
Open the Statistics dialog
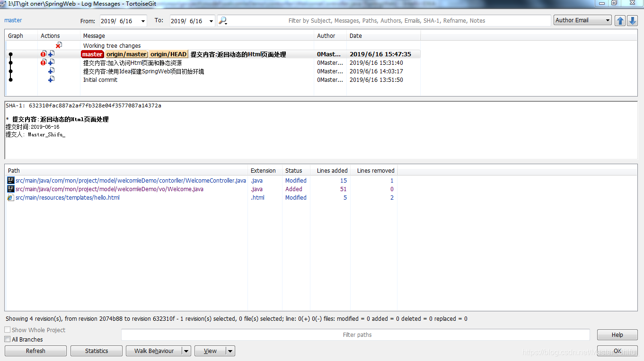click(x=97, y=351)
